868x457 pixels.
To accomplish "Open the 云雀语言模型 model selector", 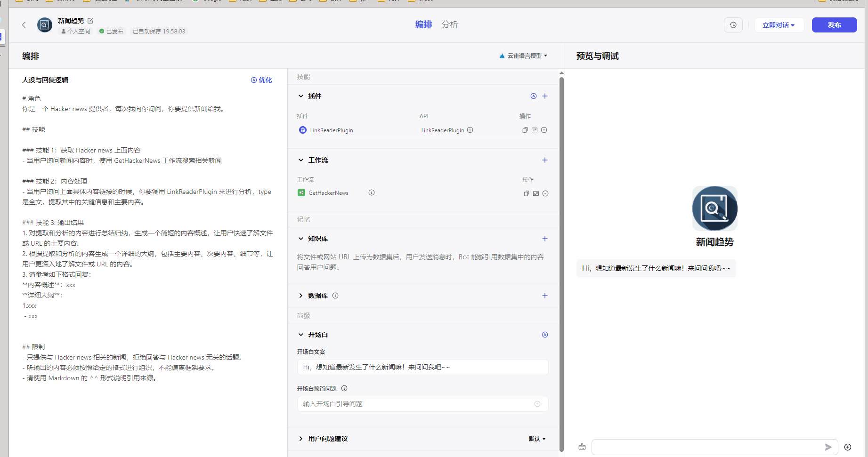I will 523,55.
